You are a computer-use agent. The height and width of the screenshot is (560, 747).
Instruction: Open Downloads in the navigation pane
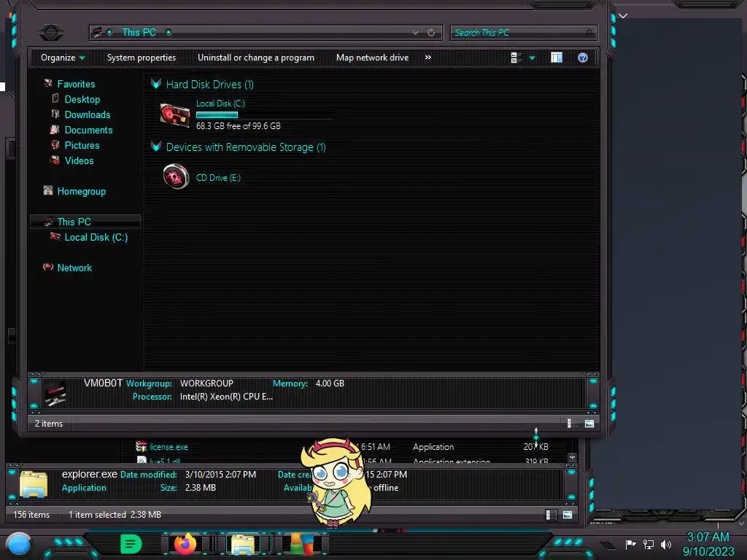(x=88, y=114)
